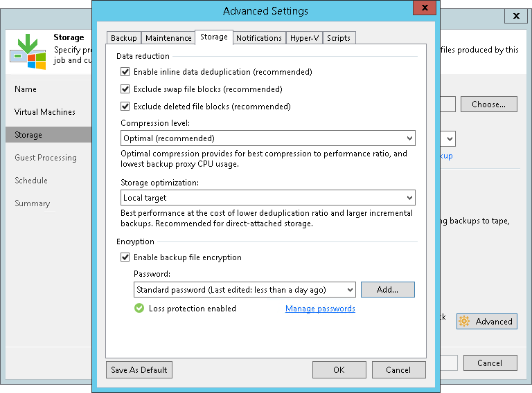Viewport: 532px width, 393px height.
Task: Open the Maintenance tab
Action: pos(168,38)
